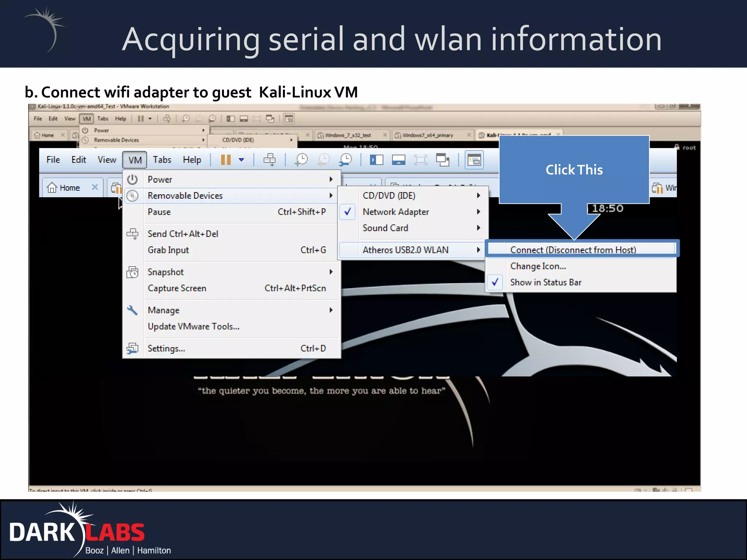Open the Network Adapter submenu entry

(413, 212)
